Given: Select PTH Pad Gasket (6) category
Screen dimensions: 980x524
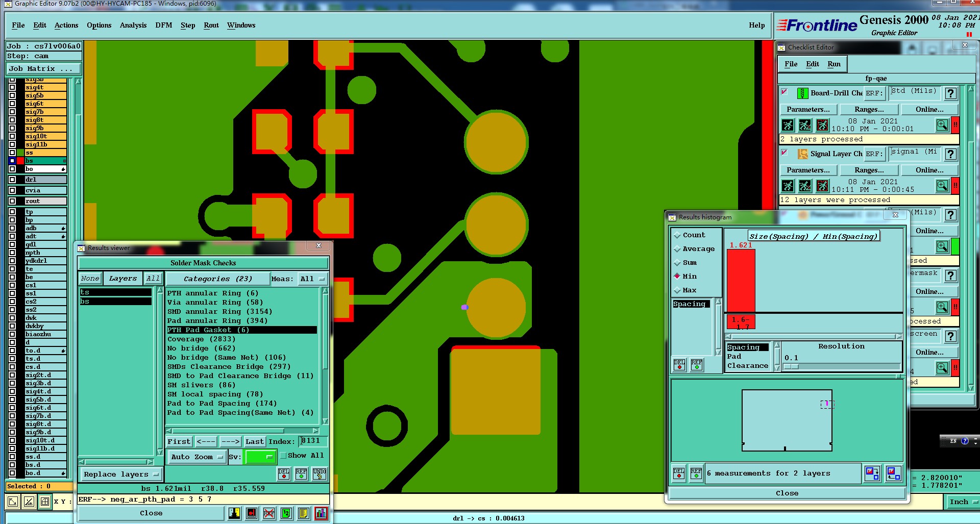Looking at the screenshot, I should coord(241,330).
